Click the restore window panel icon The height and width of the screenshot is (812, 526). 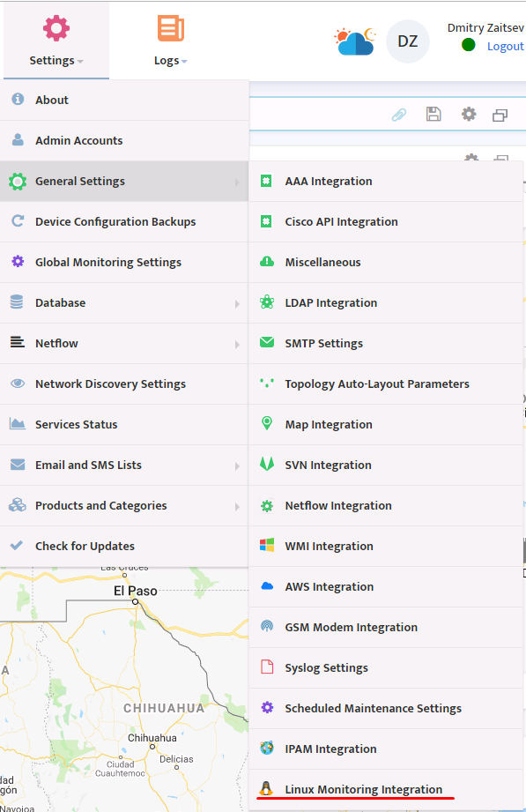point(500,115)
